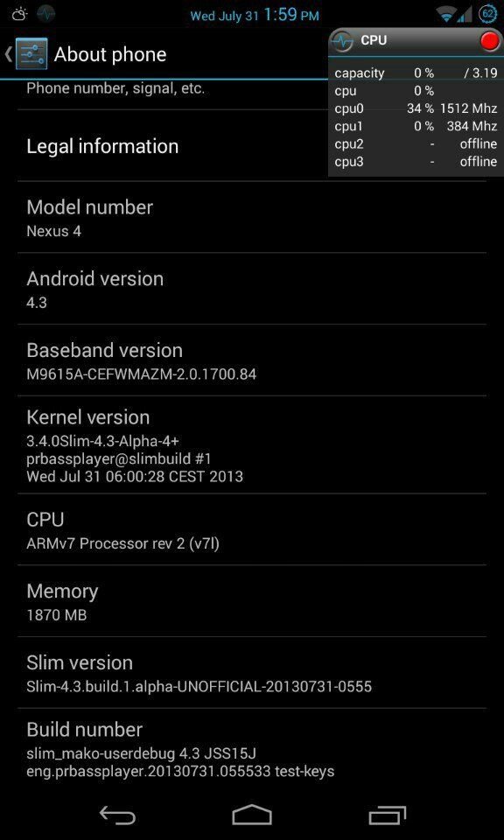Viewport: 504px width, 840px height.
Task: Tap the Wi-Fi signal icon
Action: coord(445,15)
